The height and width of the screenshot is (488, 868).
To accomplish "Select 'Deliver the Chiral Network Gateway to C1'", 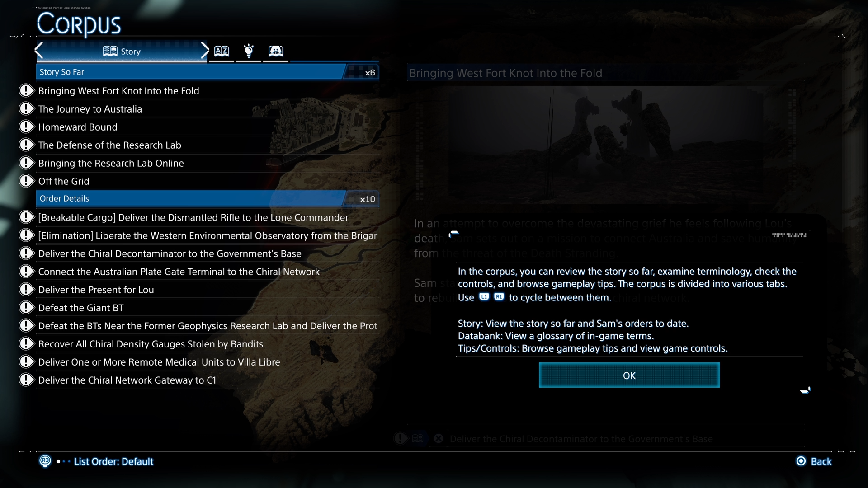I will pyautogui.click(x=208, y=380).
